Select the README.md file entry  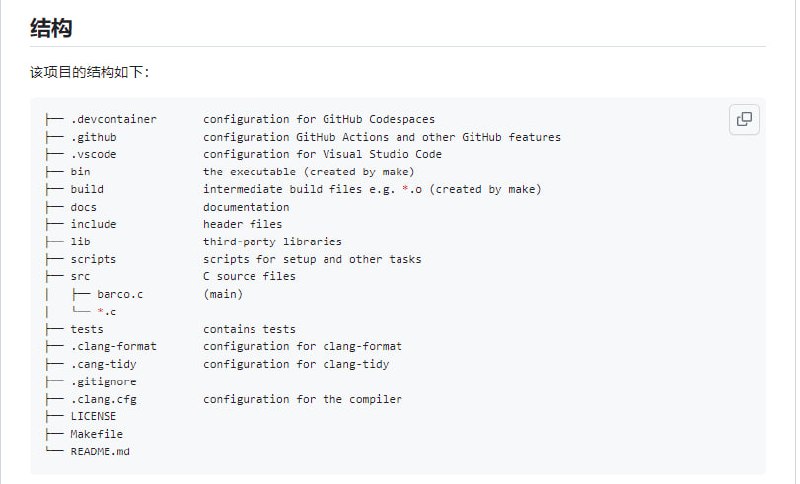[100, 451]
